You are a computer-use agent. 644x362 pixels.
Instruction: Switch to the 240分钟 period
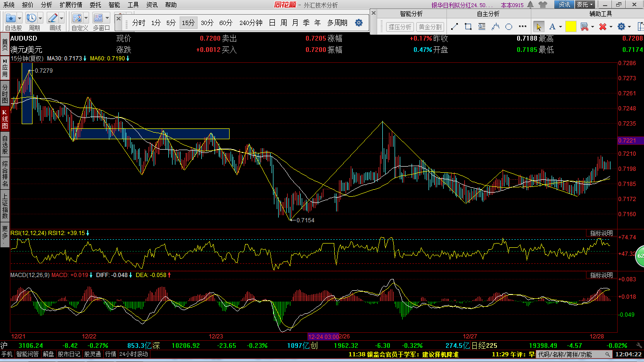pos(251,23)
